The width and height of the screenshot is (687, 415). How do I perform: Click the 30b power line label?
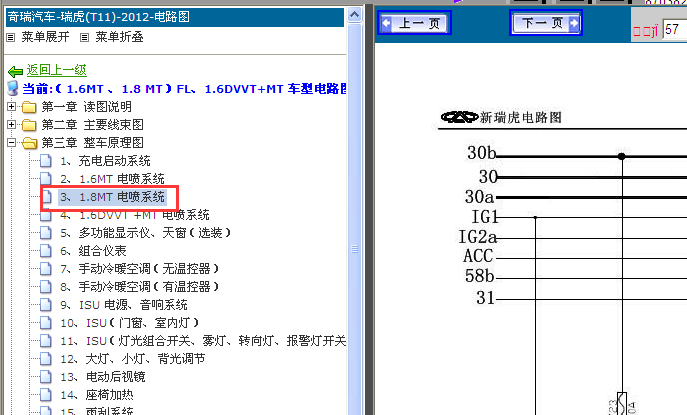point(482,153)
